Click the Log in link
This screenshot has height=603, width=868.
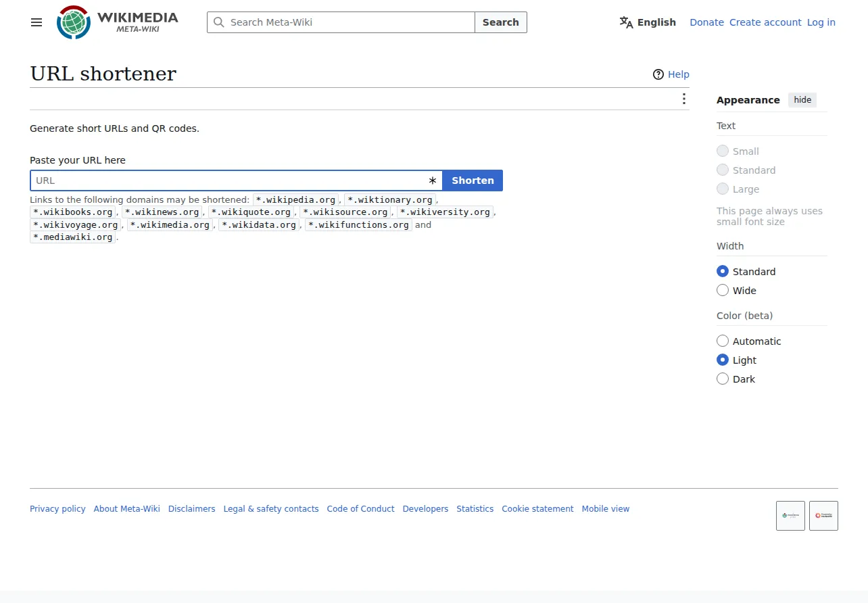(821, 22)
